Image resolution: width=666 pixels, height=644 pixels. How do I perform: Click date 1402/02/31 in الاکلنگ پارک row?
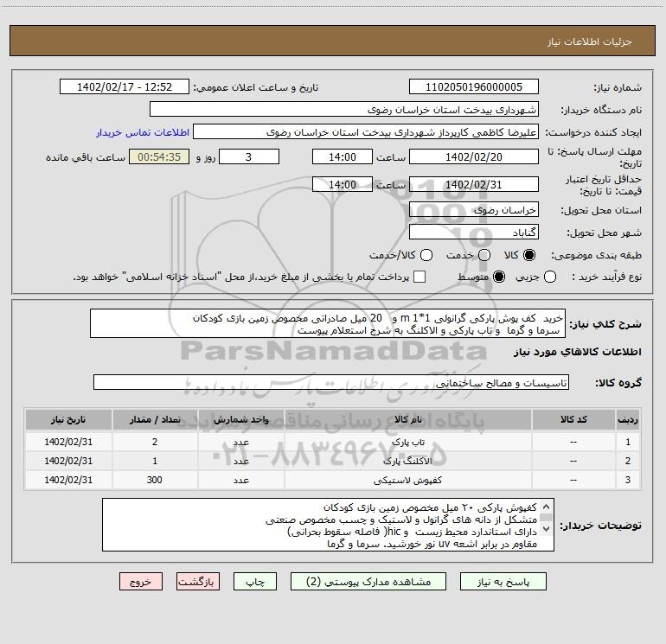[x=68, y=461]
